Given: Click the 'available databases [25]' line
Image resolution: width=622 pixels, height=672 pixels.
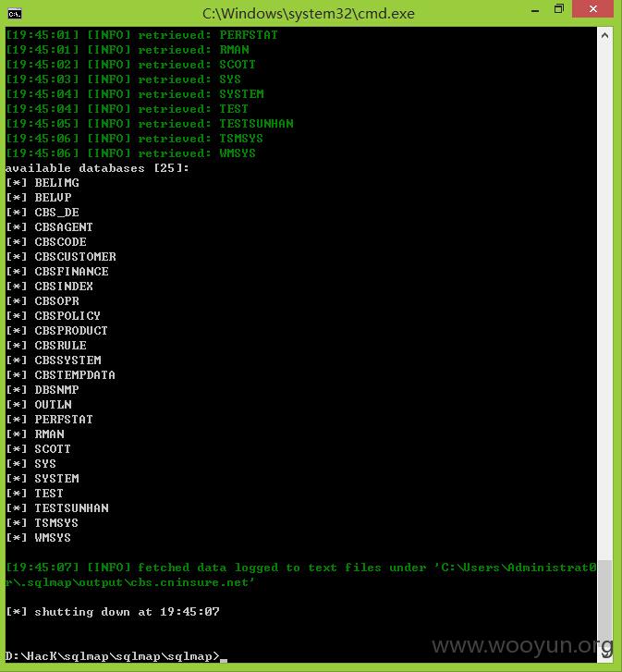Looking at the screenshot, I should (x=97, y=168).
